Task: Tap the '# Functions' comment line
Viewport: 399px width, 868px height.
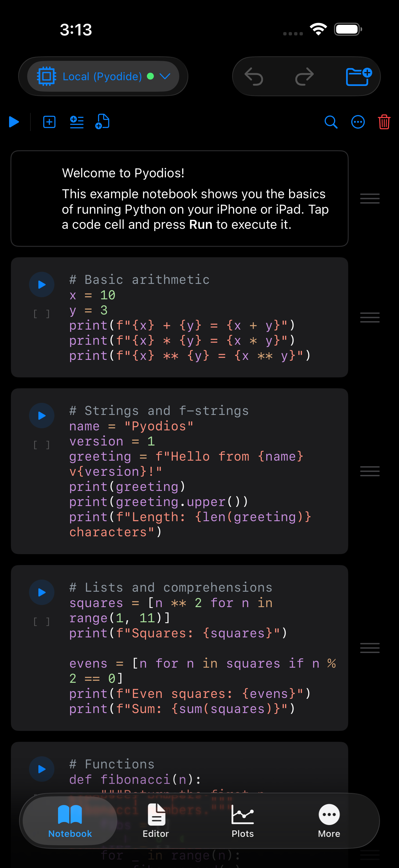Action: 112,764
